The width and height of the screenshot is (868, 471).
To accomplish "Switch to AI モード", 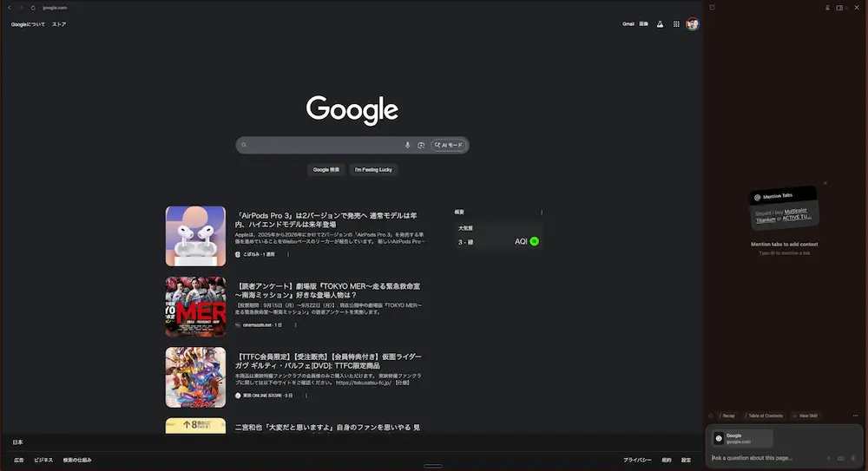I will (x=449, y=145).
